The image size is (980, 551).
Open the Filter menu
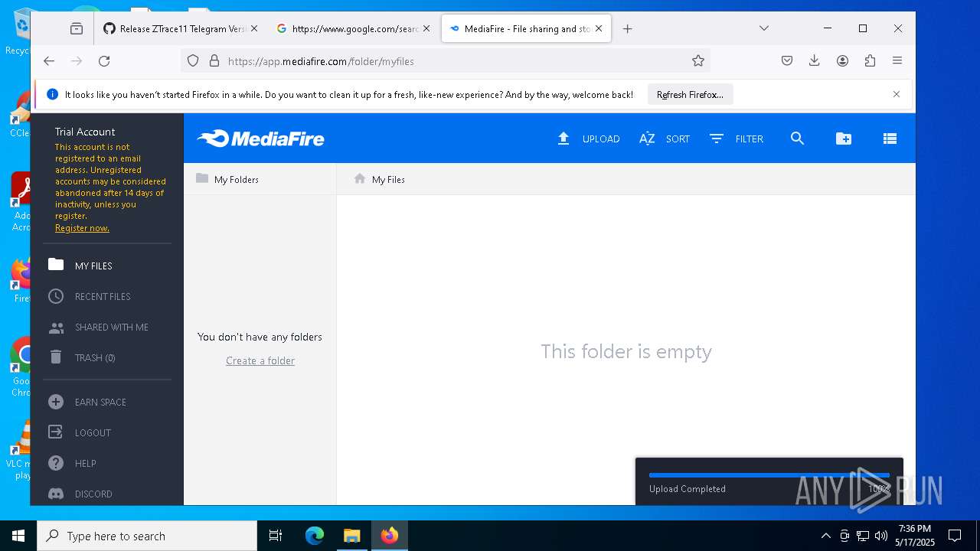(x=736, y=139)
